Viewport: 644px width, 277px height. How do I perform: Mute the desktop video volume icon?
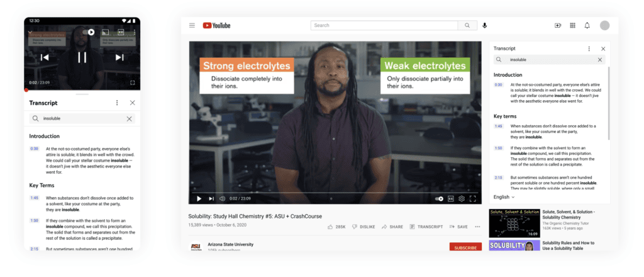(222, 198)
